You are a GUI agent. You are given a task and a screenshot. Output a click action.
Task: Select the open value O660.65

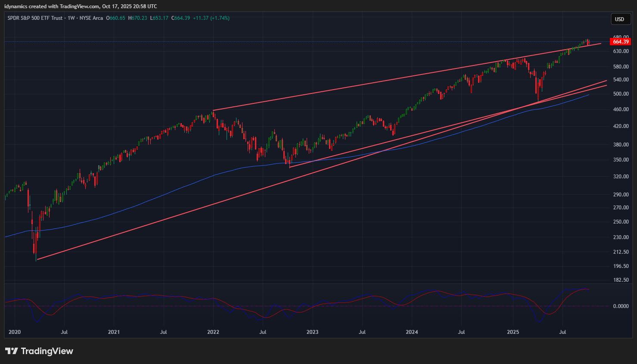click(116, 18)
